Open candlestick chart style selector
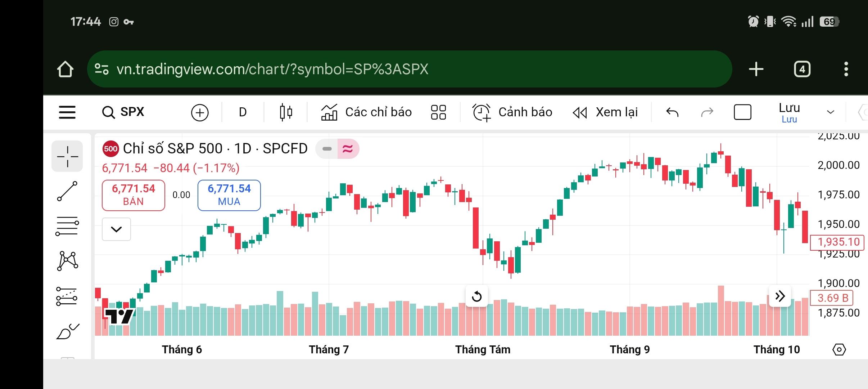Image resolution: width=868 pixels, height=389 pixels. click(x=286, y=112)
